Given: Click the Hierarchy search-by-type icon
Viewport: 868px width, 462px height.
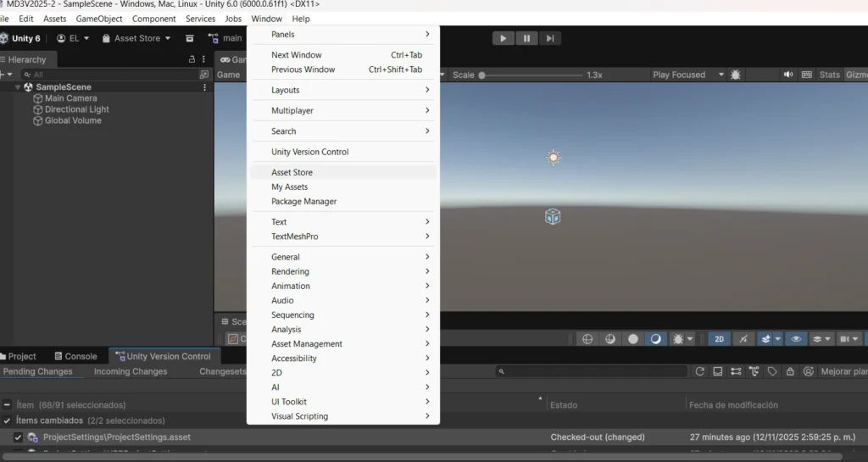Looking at the screenshot, I should click(x=204, y=74).
